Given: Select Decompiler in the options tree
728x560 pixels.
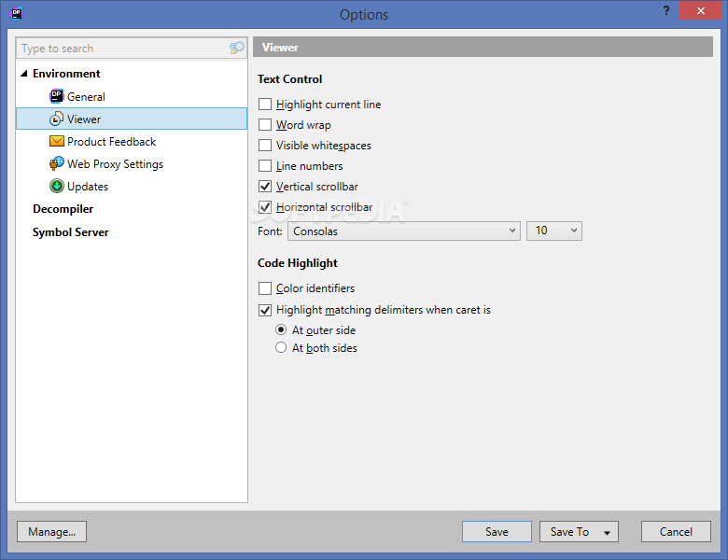Looking at the screenshot, I should coord(63,209).
